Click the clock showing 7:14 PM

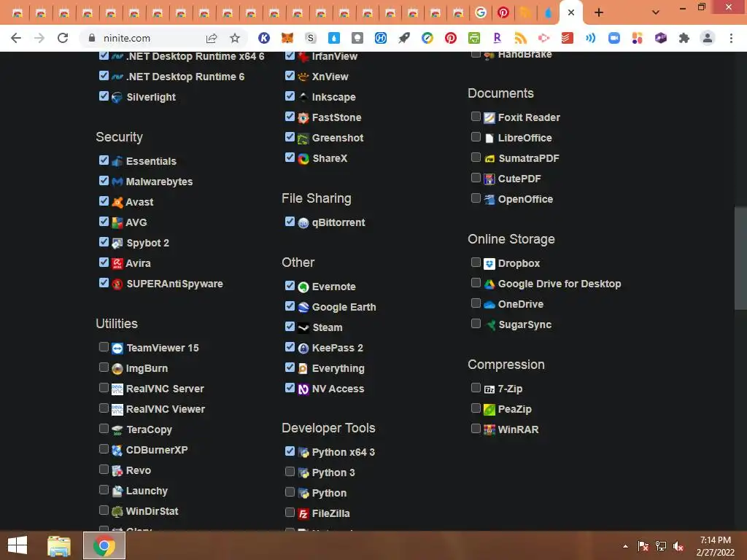tap(715, 540)
